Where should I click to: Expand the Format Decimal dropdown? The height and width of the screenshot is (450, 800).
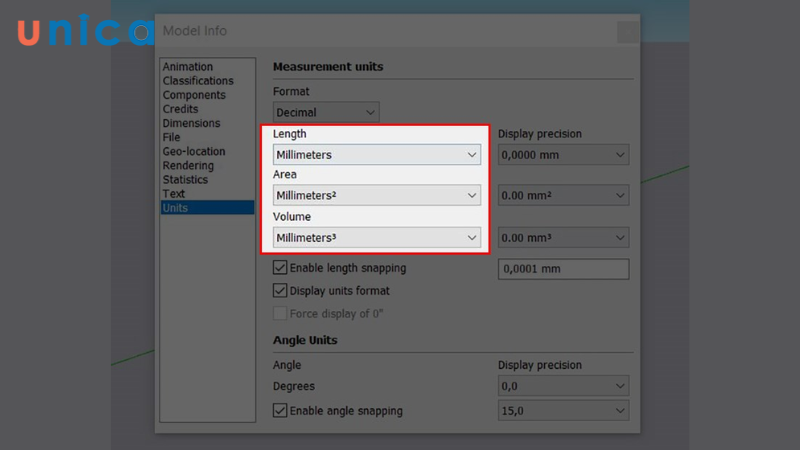326,113
